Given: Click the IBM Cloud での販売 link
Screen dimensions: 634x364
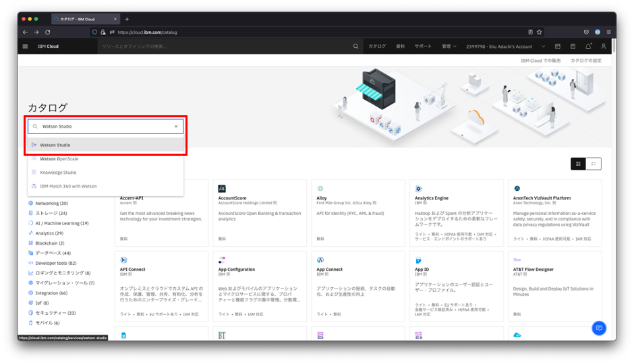Looking at the screenshot, I should pos(541,61).
